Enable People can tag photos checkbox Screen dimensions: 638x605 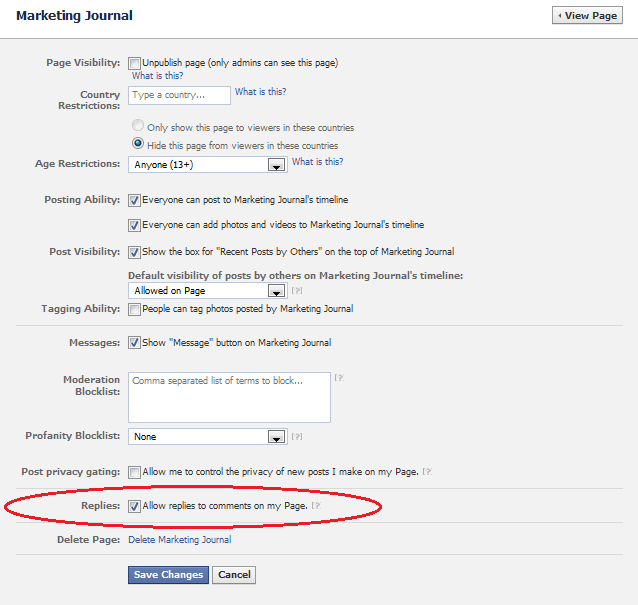click(134, 310)
